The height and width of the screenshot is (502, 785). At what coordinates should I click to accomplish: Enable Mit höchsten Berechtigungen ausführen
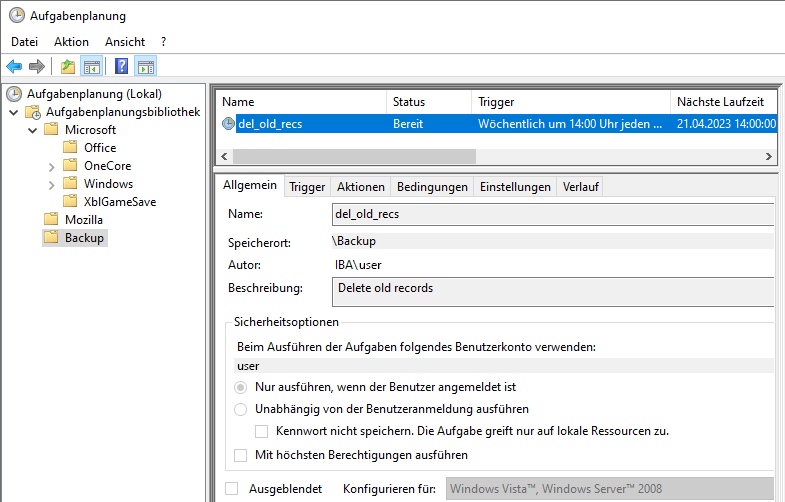tap(241, 455)
